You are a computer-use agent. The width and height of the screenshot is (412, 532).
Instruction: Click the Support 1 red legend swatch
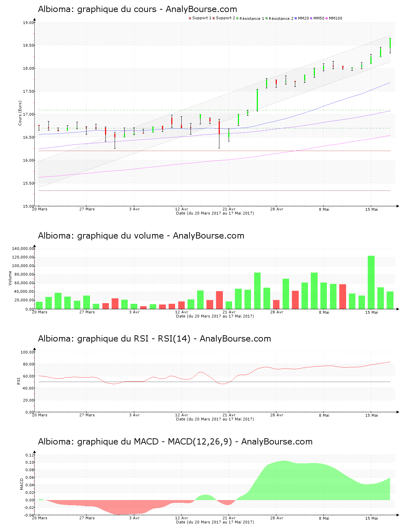190,18
